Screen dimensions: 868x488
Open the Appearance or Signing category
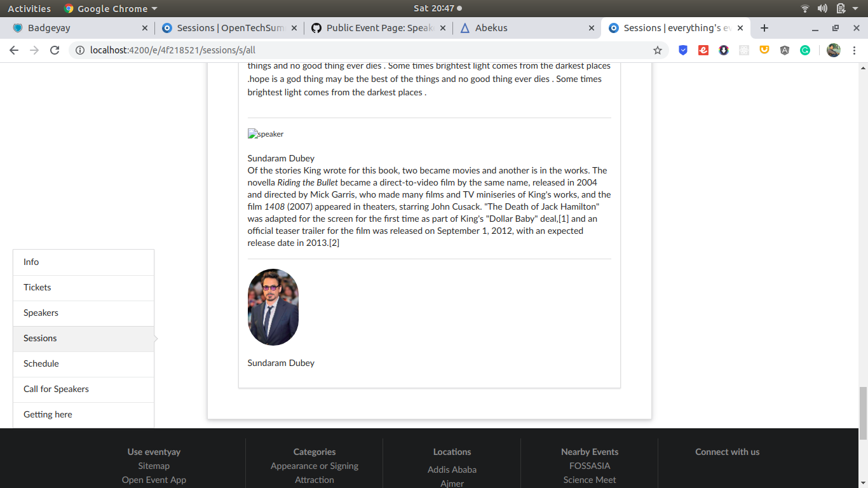[315, 466]
